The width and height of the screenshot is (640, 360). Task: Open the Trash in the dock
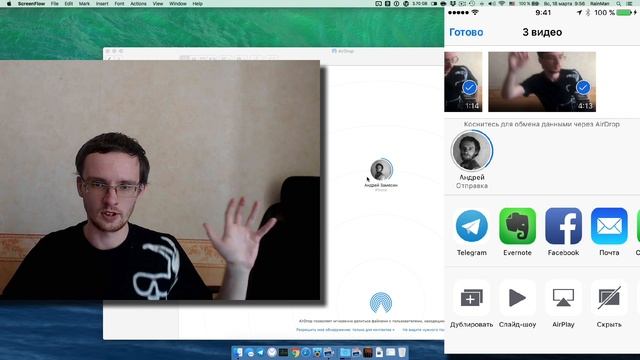[x=402, y=352]
